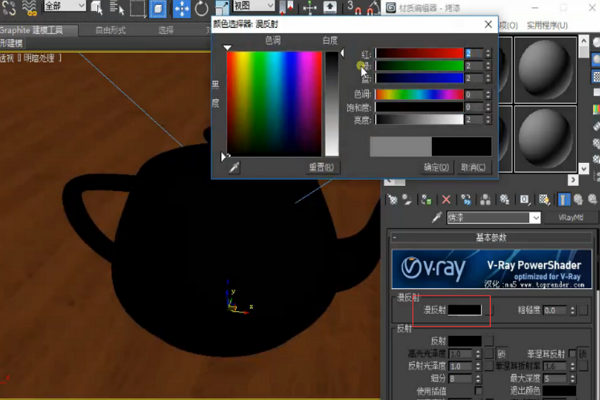Click the bind to space warp icon
The width and height of the screenshot is (600, 400).
pos(29,8)
